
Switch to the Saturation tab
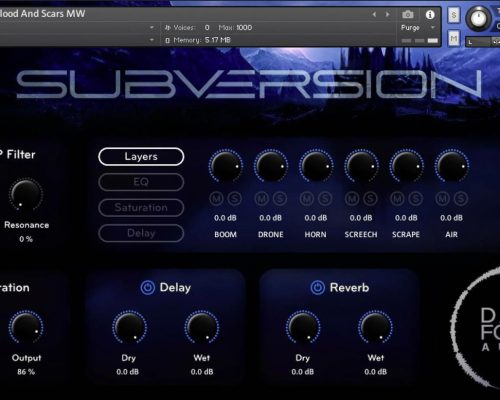click(141, 208)
